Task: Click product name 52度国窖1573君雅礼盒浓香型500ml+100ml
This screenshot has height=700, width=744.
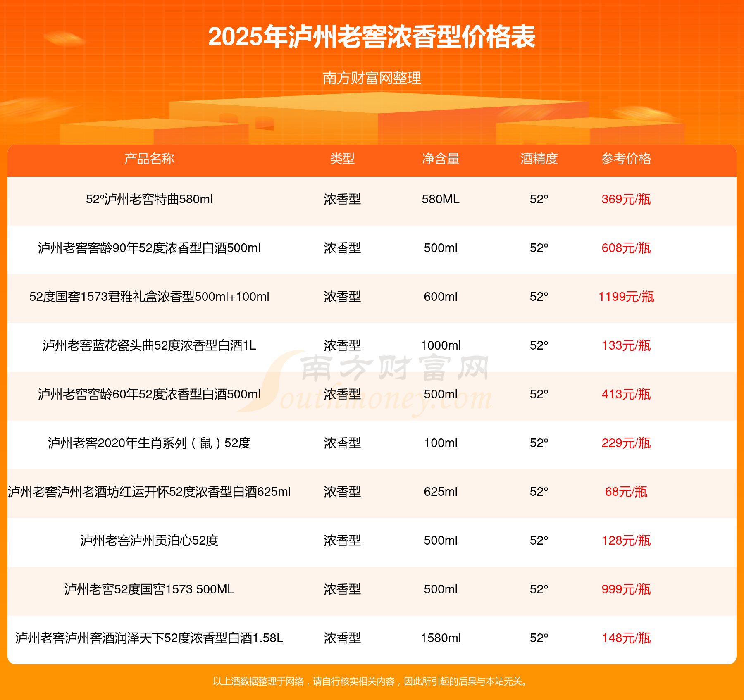Action: pyautogui.click(x=149, y=297)
